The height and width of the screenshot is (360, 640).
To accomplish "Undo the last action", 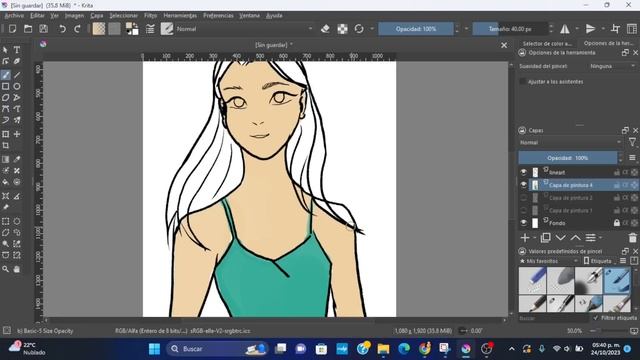I will [62, 29].
